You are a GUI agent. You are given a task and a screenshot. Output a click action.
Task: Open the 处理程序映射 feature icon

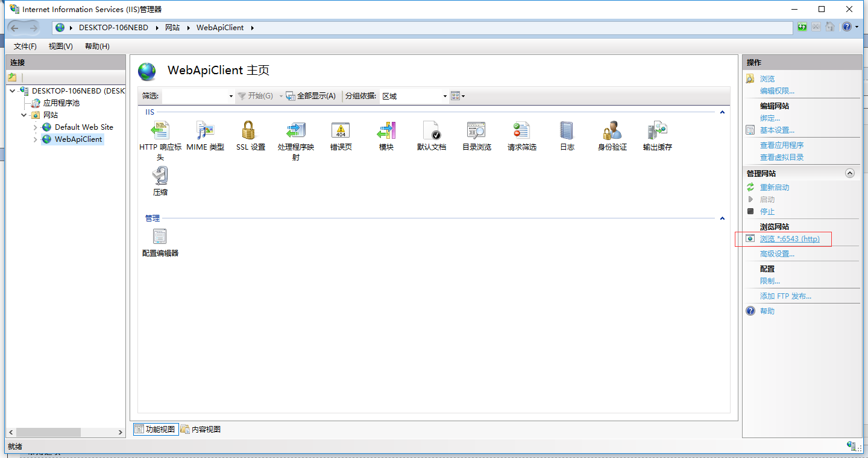295,130
